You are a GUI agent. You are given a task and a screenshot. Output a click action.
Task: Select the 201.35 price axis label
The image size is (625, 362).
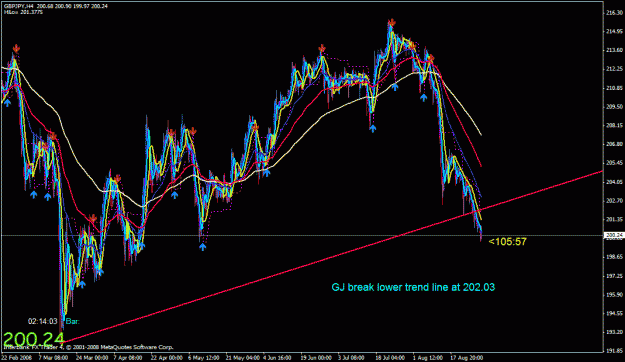[614, 219]
